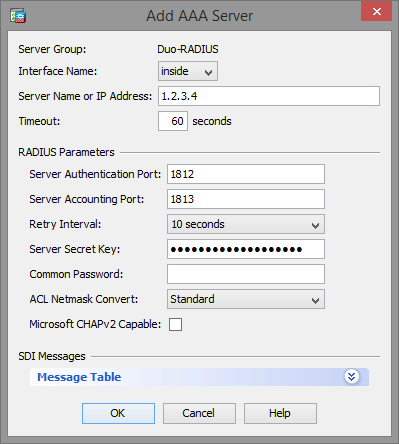Image resolution: width=399 pixels, height=444 pixels.
Task: Open the Help button
Action: coord(280,413)
